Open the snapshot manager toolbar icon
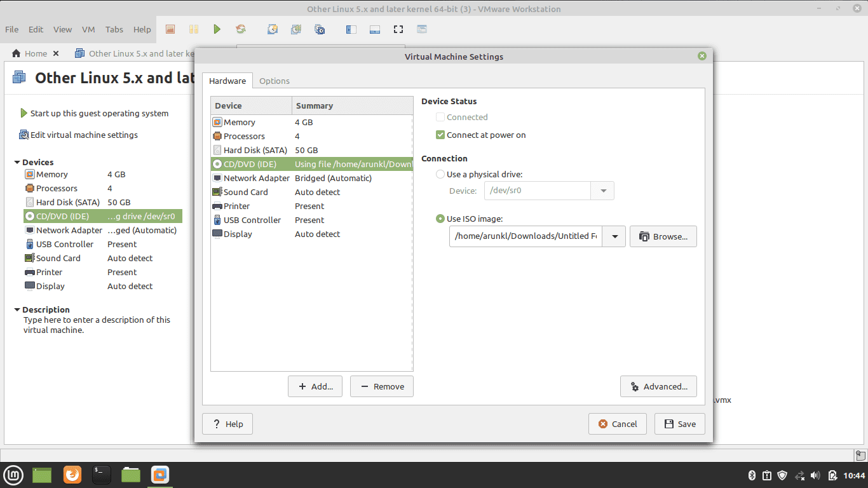The height and width of the screenshot is (488, 868). click(320, 29)
